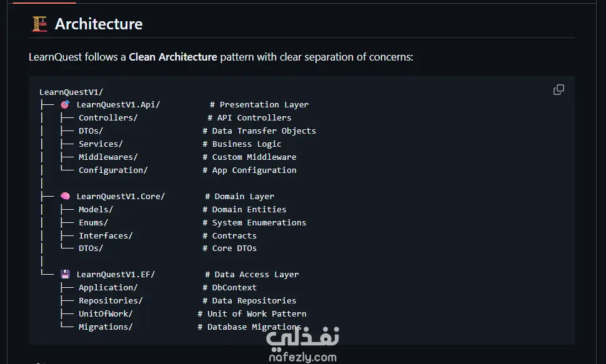The image size is (606, 364).
Task: Select the Controllers/ folder entry
Action: (x=108, y=118)
